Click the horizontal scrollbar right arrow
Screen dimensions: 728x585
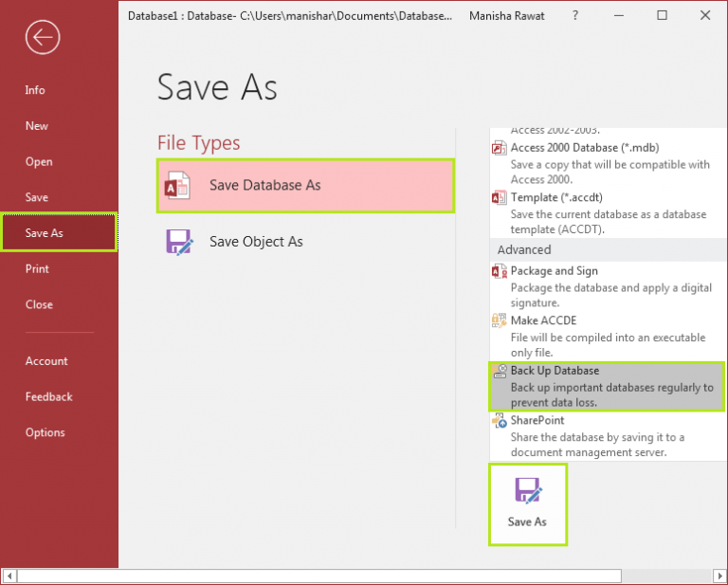[718, 576]
